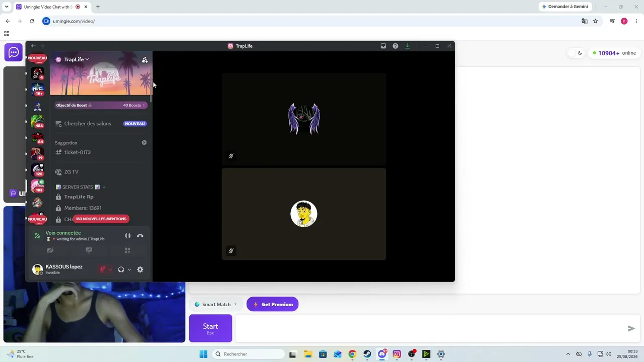Screen dimensions: 644x362
Task: Select the server with 19 badge
Action: [x=37, y=153]
